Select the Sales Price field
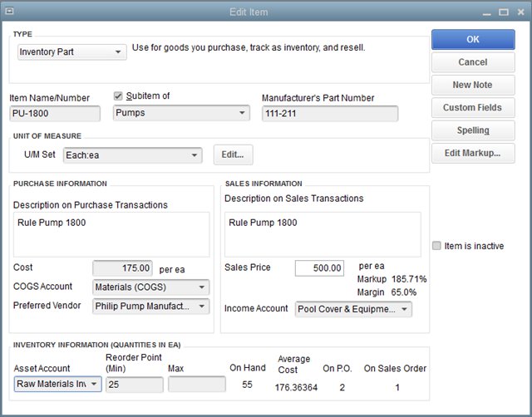The width and height of the screenshot is (532, 417). tap(319, 268)
